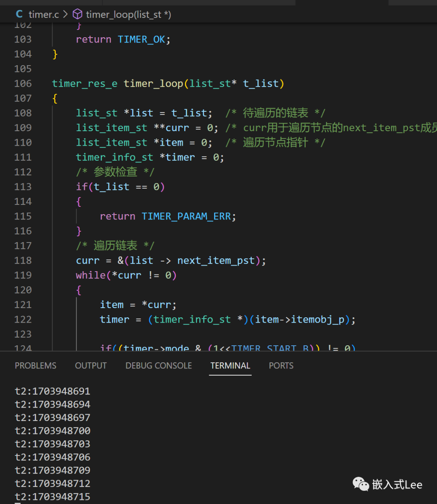Click the 参数检查 comment on line 112

point(115,172)
